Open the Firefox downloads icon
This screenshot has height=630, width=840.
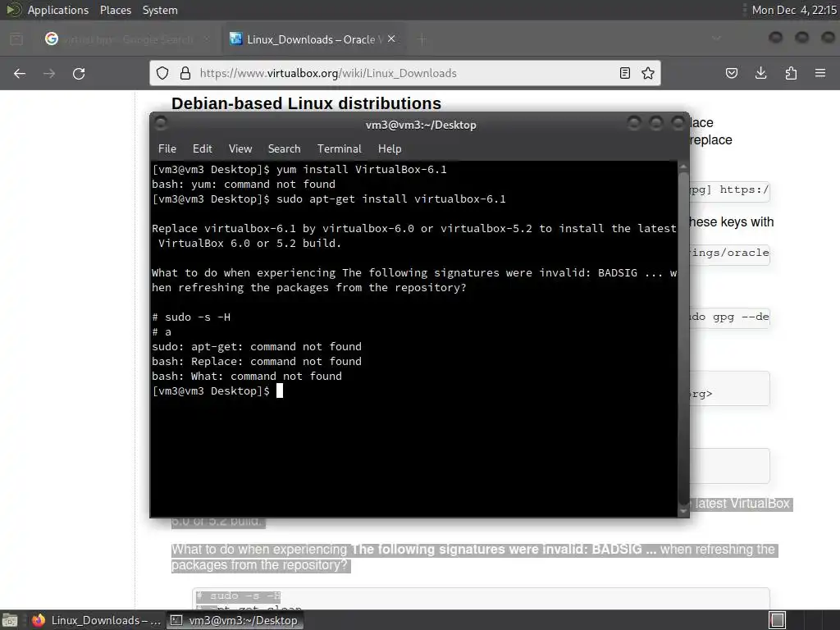pyautogui.click(x=760, y=73)
